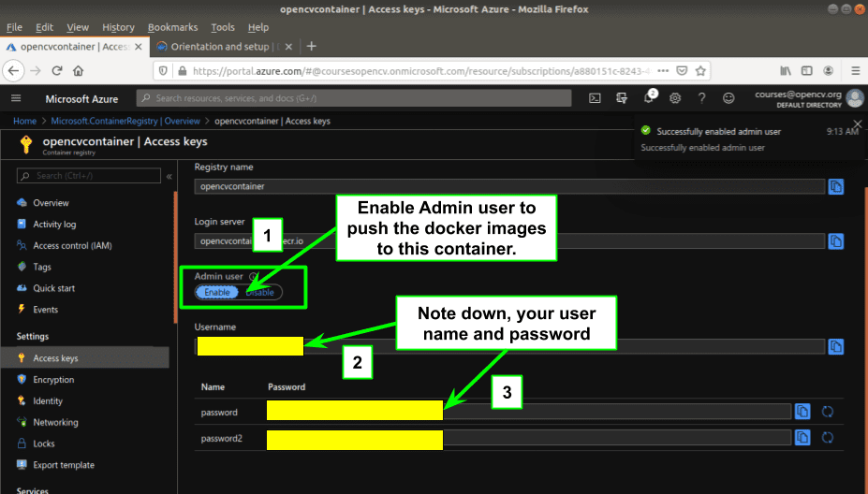Open the feedback smiley icon
This screenshot has height=494, width=868.
point(728,98)
